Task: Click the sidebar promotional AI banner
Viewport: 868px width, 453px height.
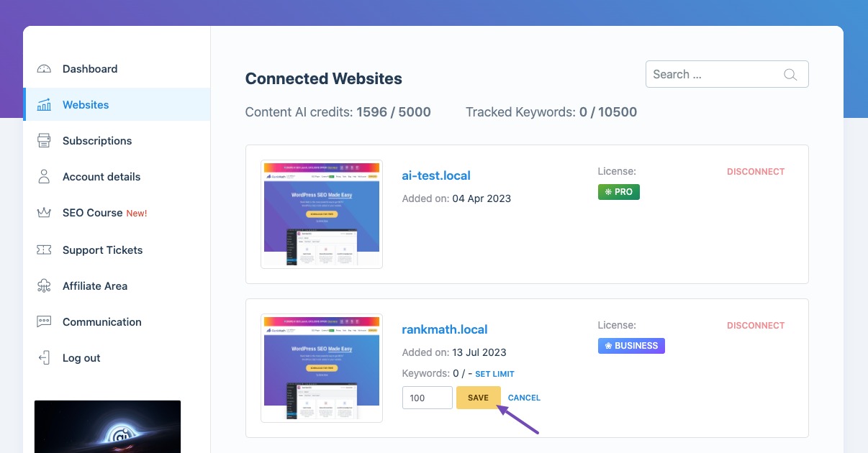Action: [x=108, y=426]
